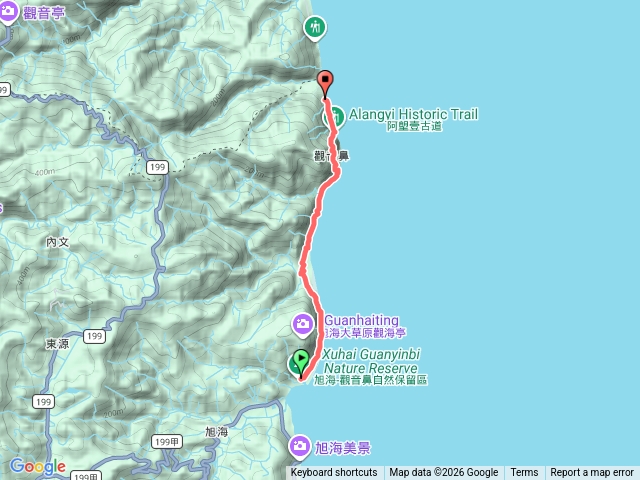The width and height of the screenshot is (640, 480).
Task: Click the red end point marker
Action: [x=325, y=84]
